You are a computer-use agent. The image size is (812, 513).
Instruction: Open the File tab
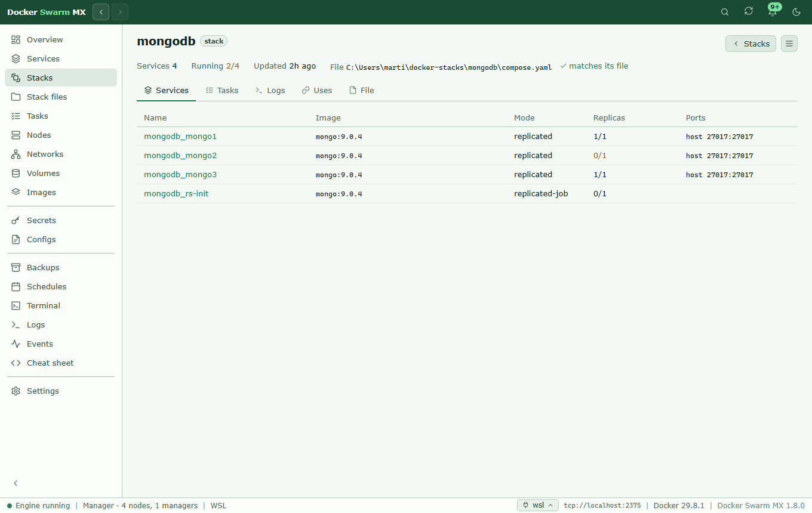[362, 90]
